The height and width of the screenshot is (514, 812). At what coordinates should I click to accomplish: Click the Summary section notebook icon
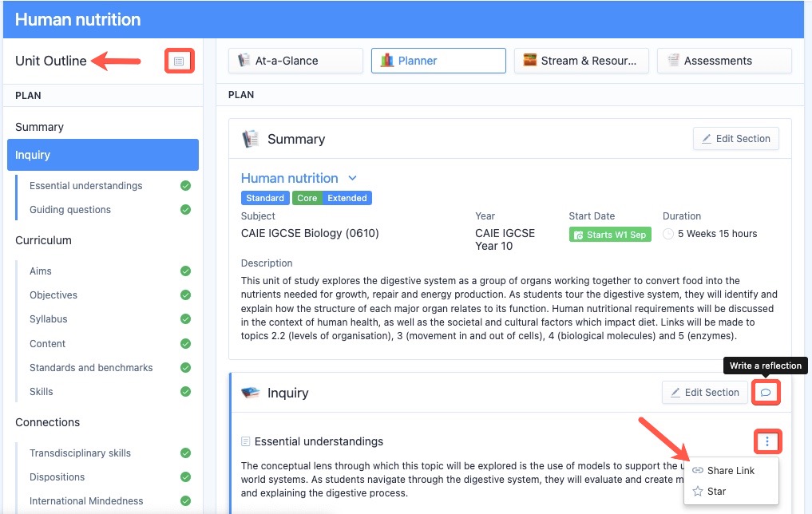251,139
